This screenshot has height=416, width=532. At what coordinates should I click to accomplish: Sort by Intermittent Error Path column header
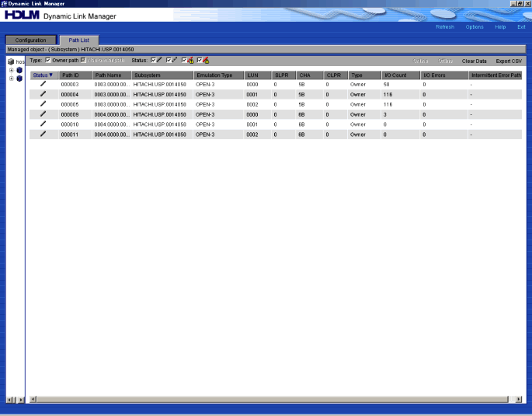495,75
